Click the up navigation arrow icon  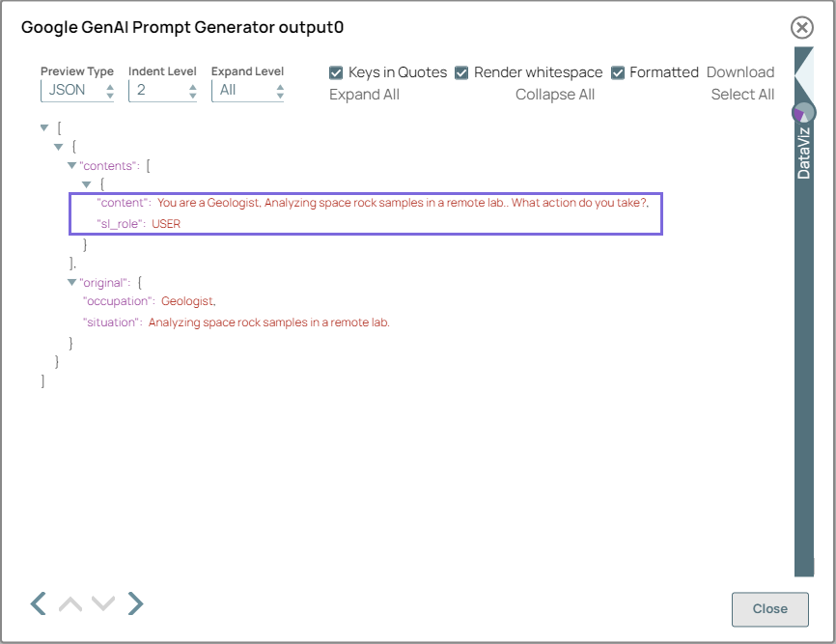[70, 602]
